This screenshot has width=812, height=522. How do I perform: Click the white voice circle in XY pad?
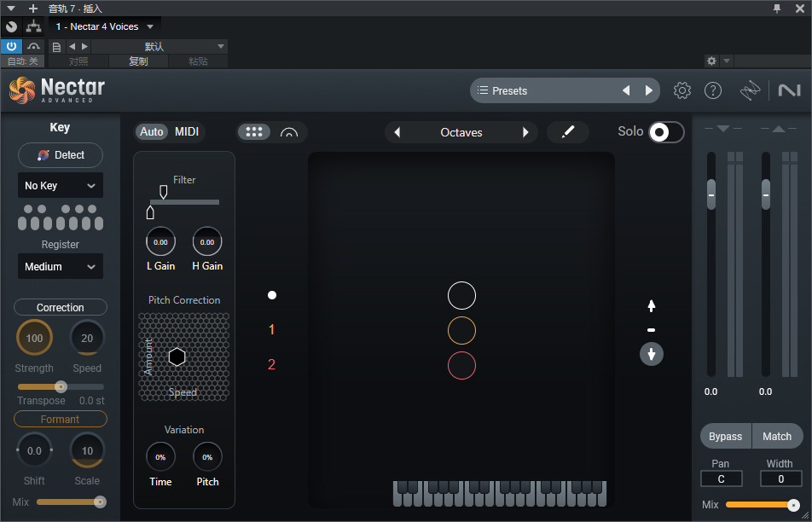tap(461, 296)
